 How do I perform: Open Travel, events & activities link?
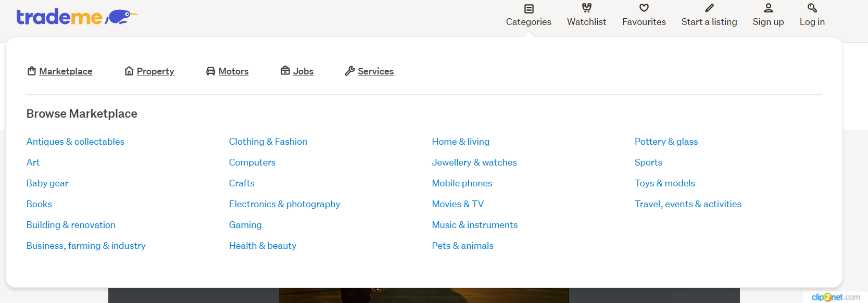pos(688,204)
